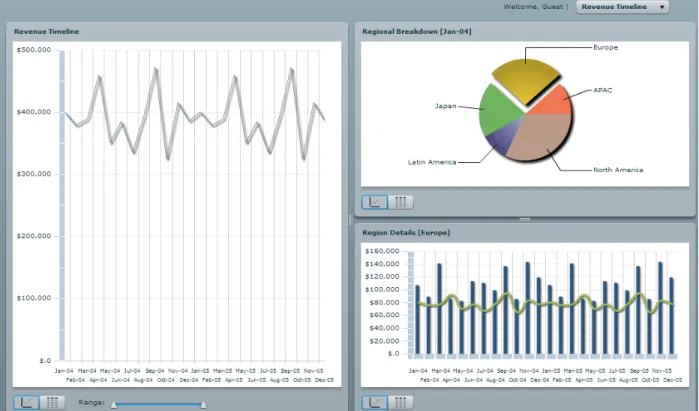Image resolution: width=699 pixels, height=411 pixels.
Task: Click the Latin America pie label
Action: [432, 162]
